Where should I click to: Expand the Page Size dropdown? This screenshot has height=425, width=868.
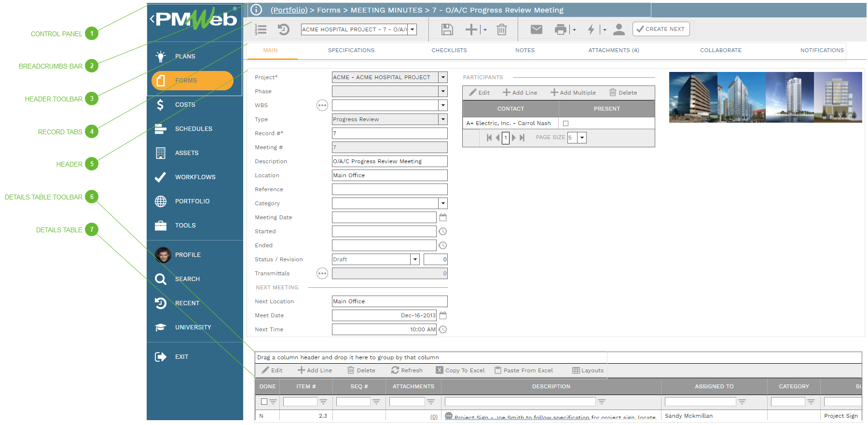pos(582,138)
